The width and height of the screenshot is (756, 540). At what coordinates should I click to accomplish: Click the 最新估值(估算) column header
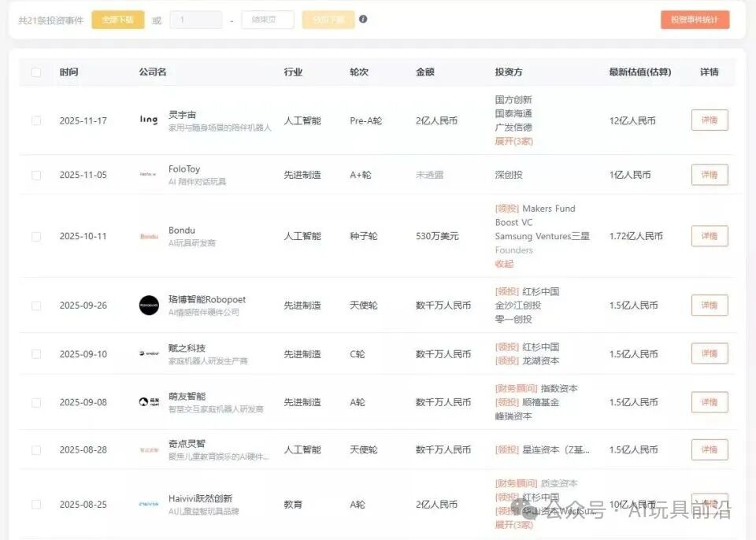click(x=640, y=72)
